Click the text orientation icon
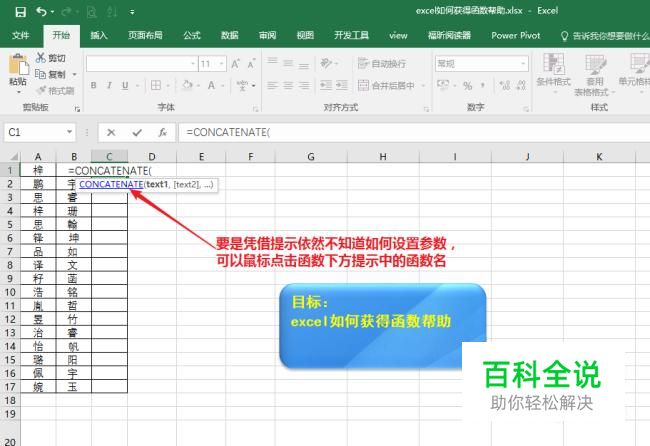Viewport: 650px width, 446px height. 327,63
